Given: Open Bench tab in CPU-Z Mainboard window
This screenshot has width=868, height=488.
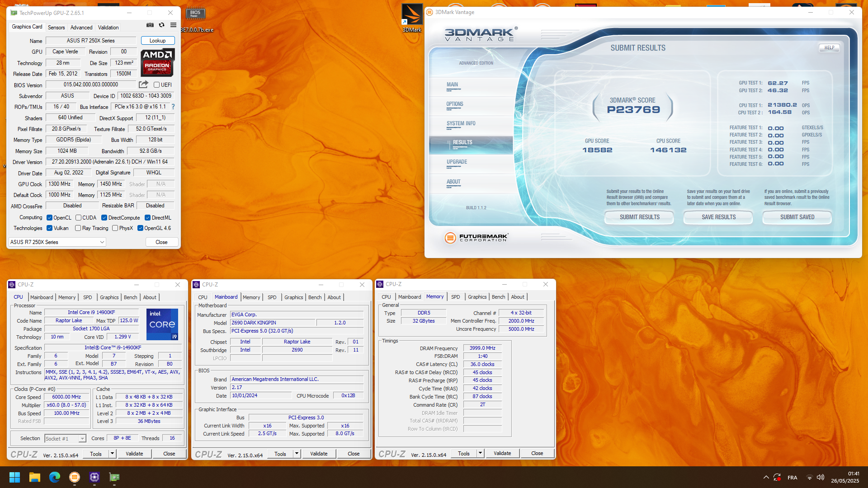Looking at the screenshot, I should [x=315, y=297].
